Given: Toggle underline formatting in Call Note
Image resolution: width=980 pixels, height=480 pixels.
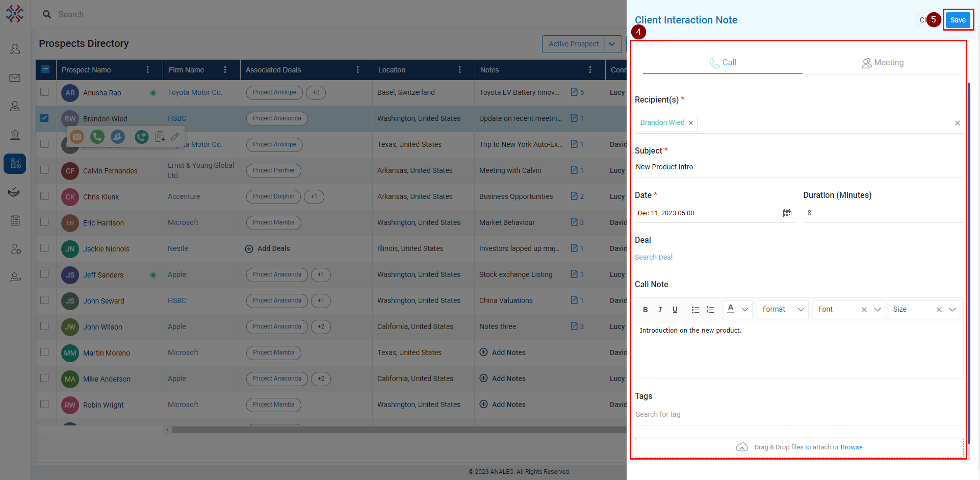Looking at the screenshot, I should (x=675, y=310).
